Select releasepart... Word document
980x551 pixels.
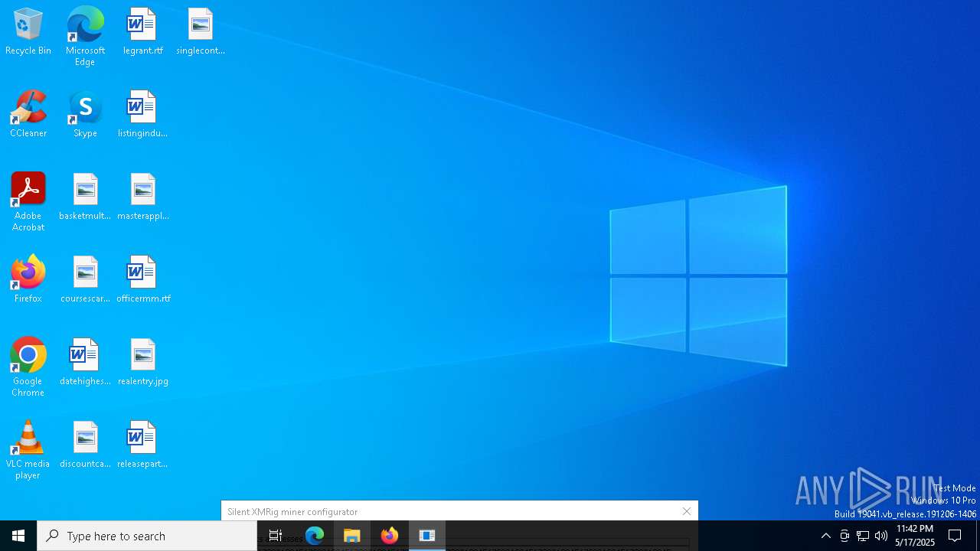click(x=142, y=445)
